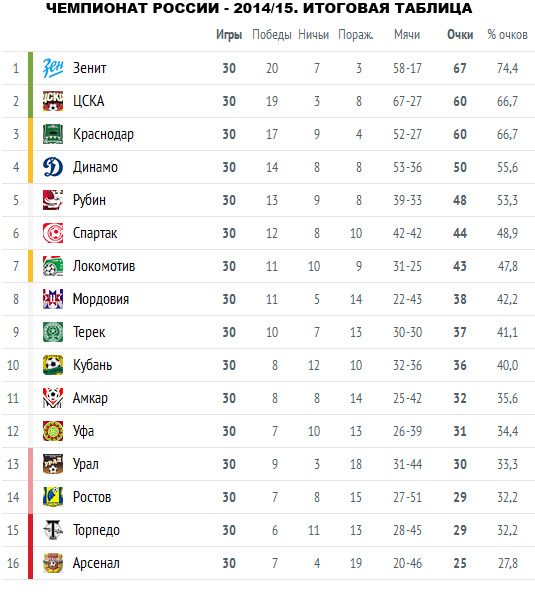Select the Lokomotiv team logo
Image resolution: width=535 pixels, height=592 pixels.
[53, 266]
